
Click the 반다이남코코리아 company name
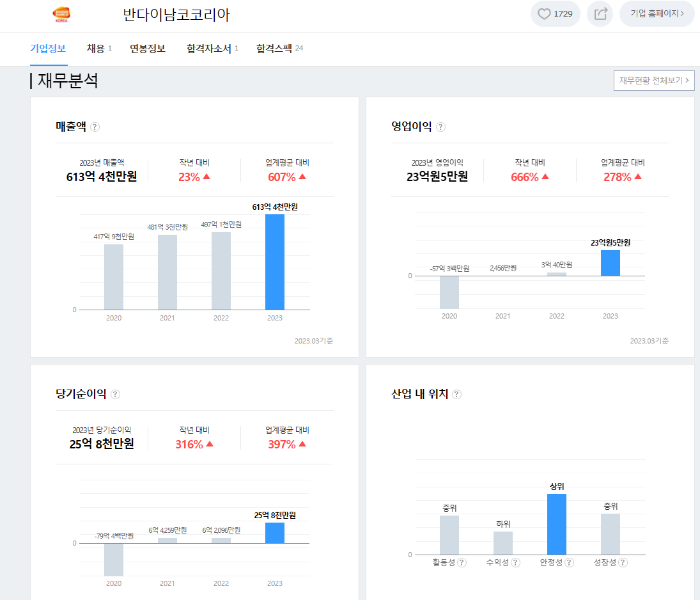click(176, 15)
